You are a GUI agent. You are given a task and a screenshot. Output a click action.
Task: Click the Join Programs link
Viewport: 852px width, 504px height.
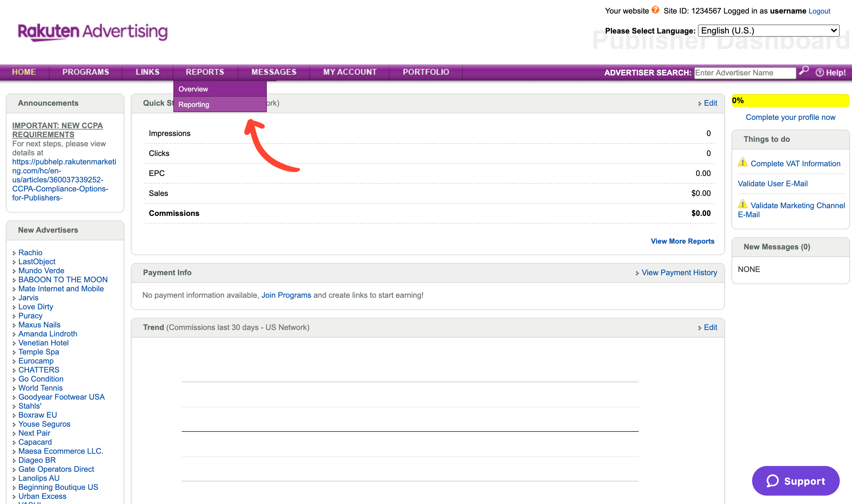[286, 295]
